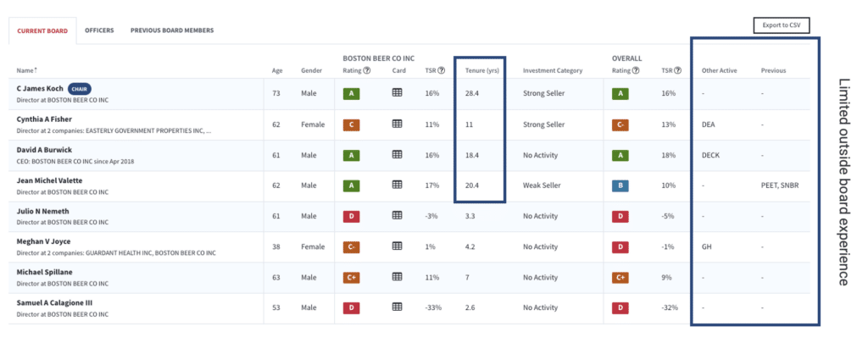Open director profile for Julio N Nemeth
Image resolution: width=868 pixels, height=343 pixels.
[42, 212]
